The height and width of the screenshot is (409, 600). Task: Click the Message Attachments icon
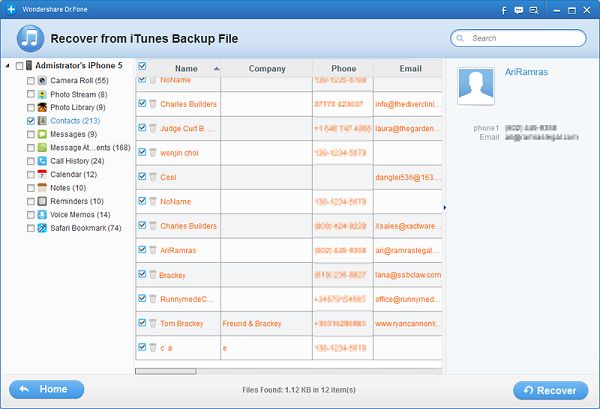[x=42, y=148]
